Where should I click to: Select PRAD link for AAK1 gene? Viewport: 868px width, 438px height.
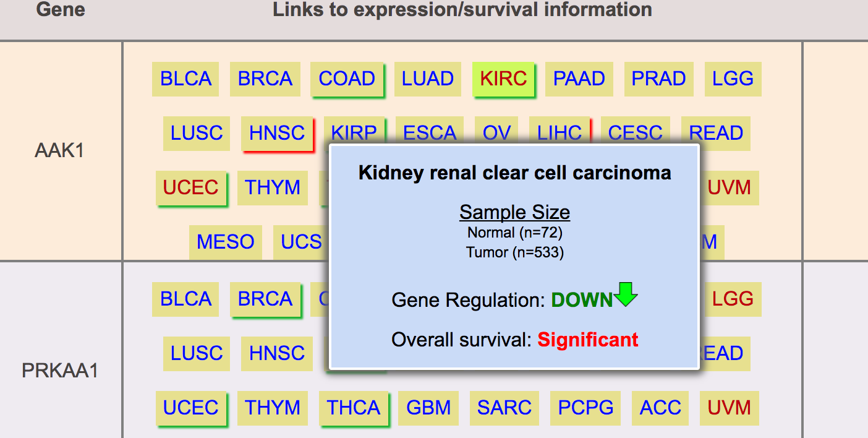(x=658, y=79)
